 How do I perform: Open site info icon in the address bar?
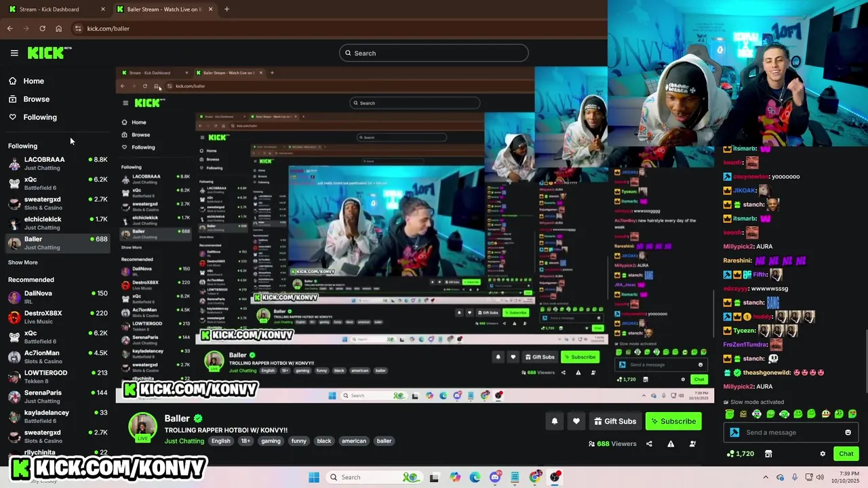pos(78,28)
